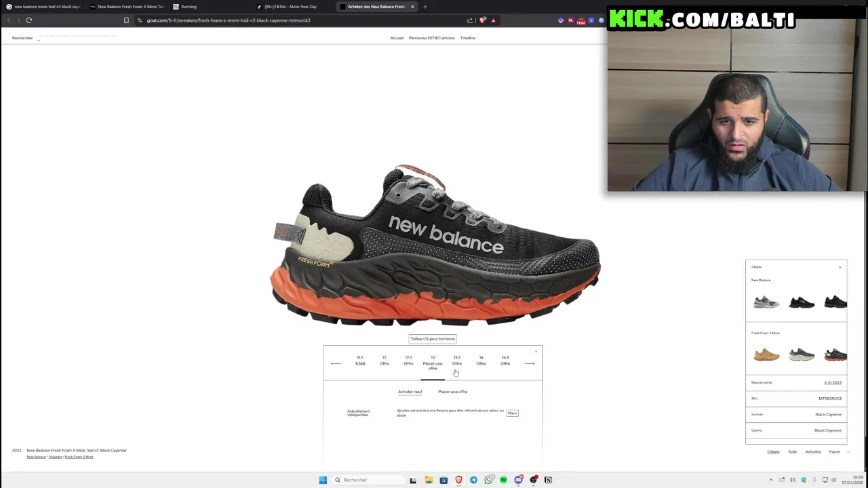Switch to the 'Placer une offre' tab
The width and height of the screenshot is (868, 488).
pos(452,392)
